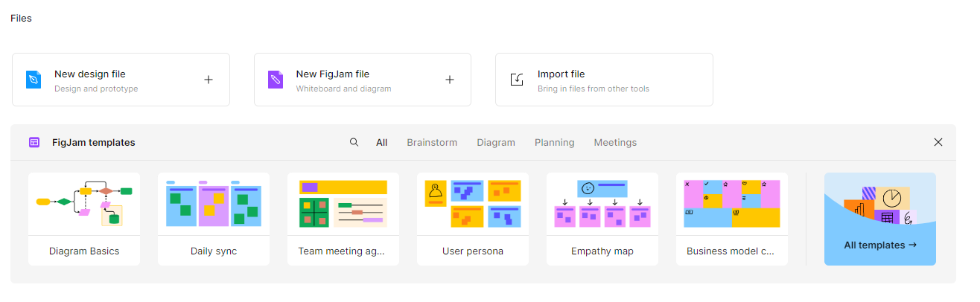
Task: Click the Diagram Basics label
Action: click(x=84, y=251)
